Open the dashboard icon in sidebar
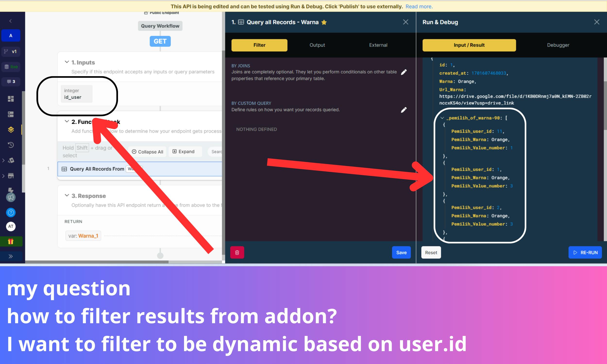Screen dimensions: 607x364 10,99
